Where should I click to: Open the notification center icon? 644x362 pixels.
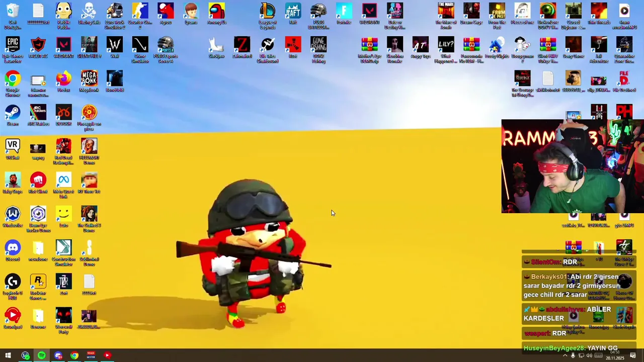coord(633,355)
